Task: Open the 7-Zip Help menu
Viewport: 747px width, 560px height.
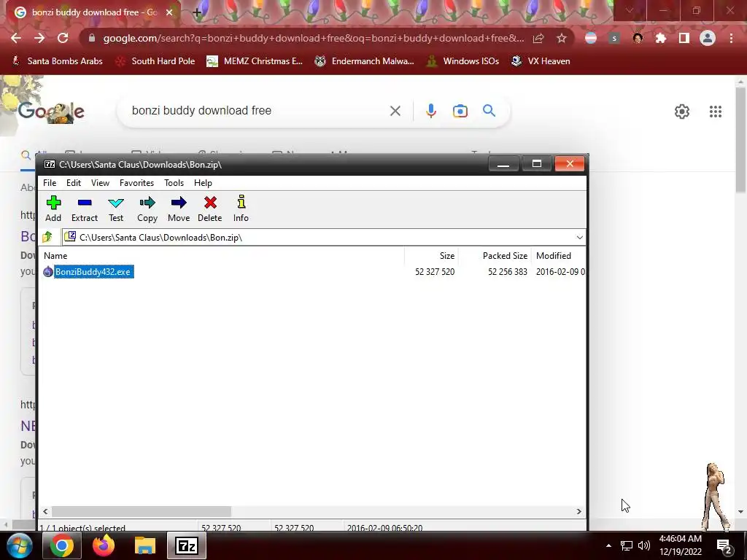Action: click(x=203, y=183)
